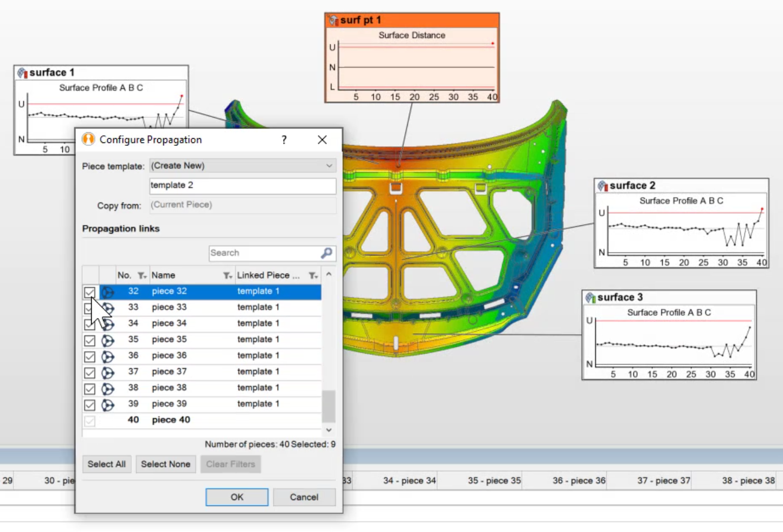Click the surface 1 annotation icon
Viewport: 783px width, 532px height.
point(22,73)
